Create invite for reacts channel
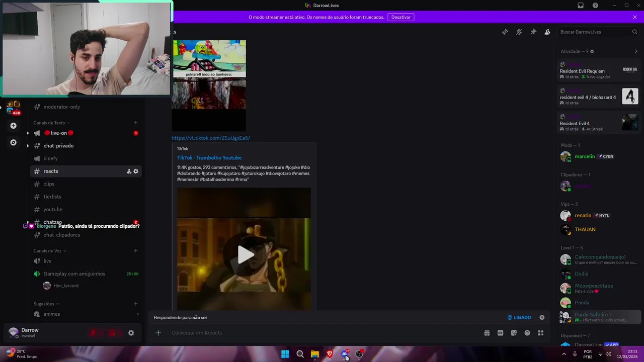The width and height of the screenshot is (644, 362). point(129,171)
